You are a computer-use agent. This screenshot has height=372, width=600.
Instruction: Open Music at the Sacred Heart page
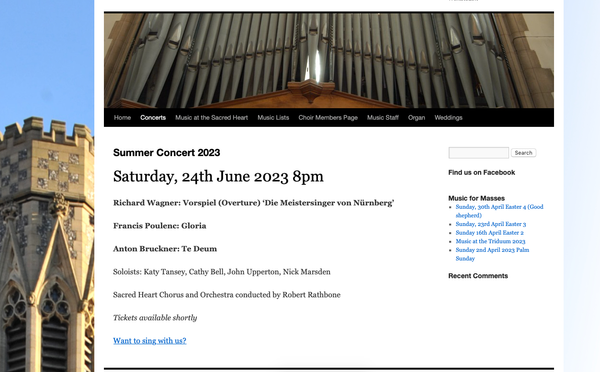[x=211, y=117]
